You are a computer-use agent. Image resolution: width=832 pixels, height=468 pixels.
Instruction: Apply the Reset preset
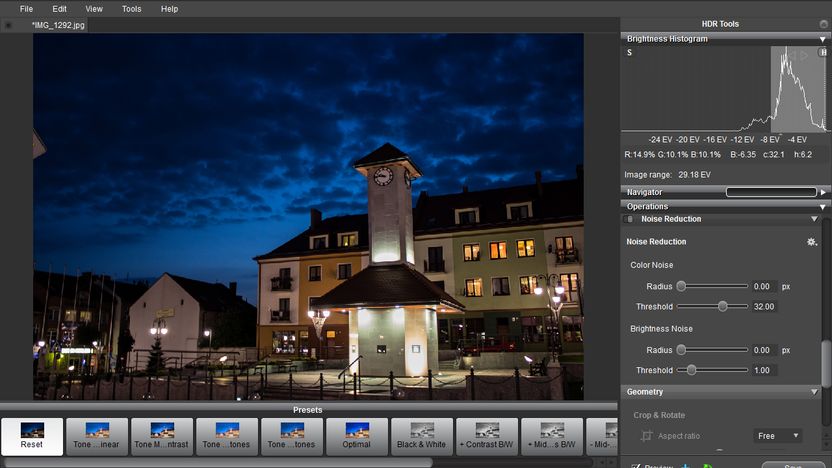32,436
